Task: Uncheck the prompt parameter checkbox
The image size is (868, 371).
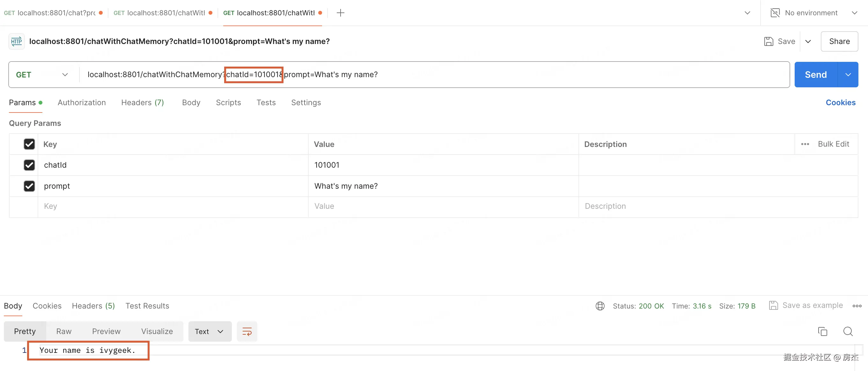Action: point(29,186)
